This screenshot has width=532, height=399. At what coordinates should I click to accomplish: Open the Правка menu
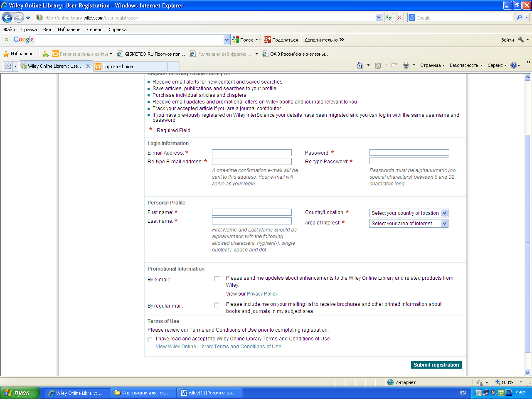point(29,30)
